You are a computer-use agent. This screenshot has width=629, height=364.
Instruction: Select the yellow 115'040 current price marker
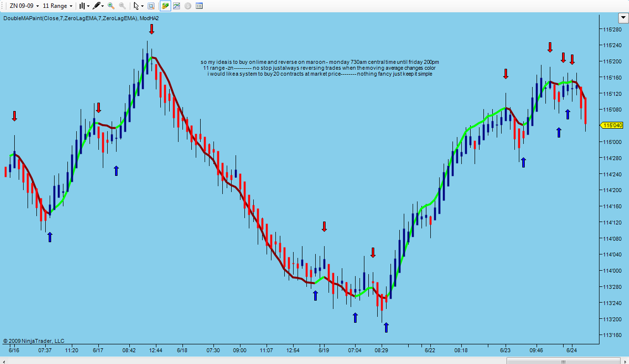[612, 125]
